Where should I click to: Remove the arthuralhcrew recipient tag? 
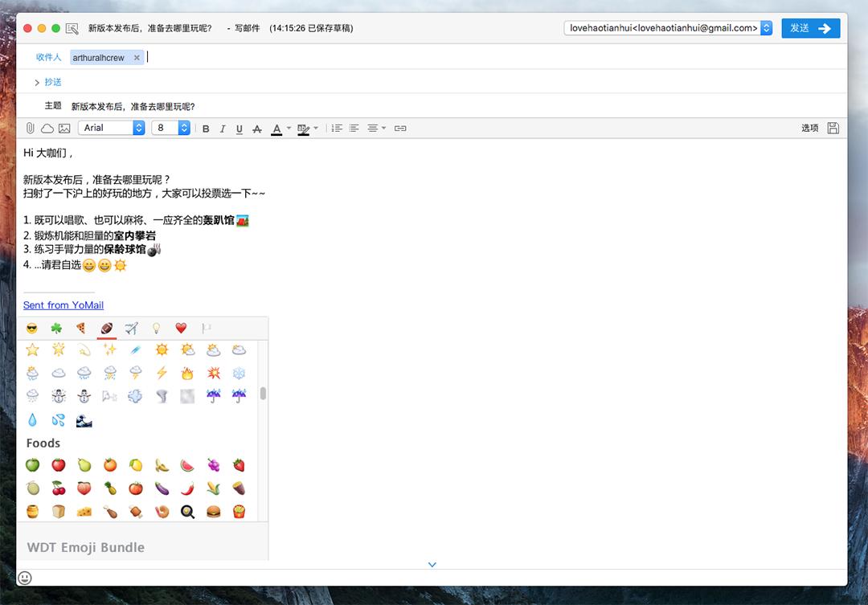click(137, 58)
